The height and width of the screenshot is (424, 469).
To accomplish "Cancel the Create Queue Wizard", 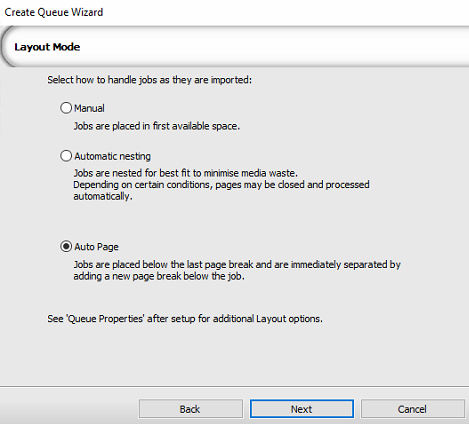I will 412,409.
